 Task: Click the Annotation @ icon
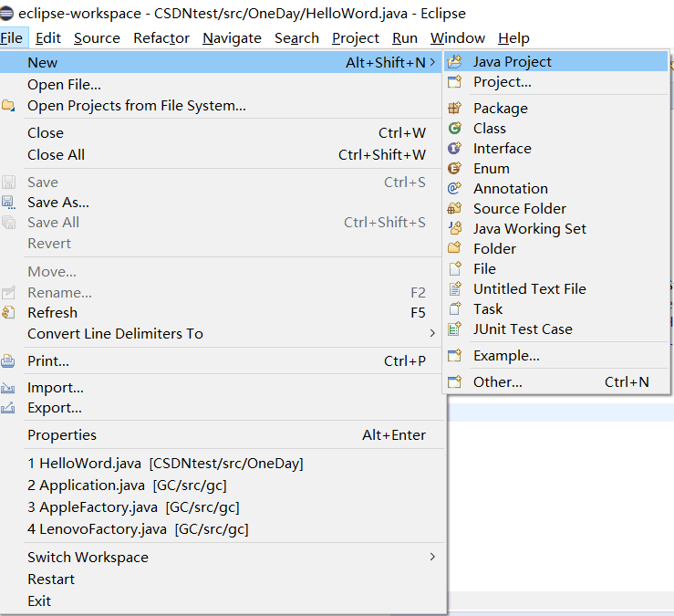click(x=454, y=188)
